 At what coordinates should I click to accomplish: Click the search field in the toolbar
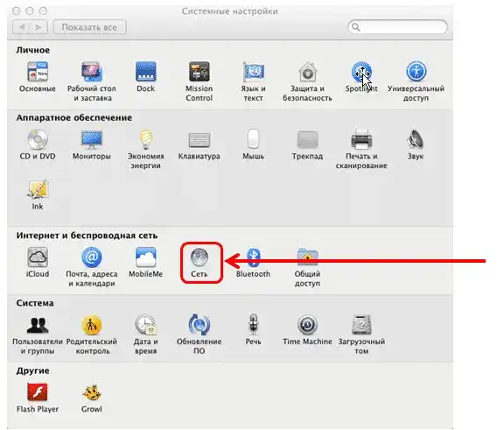(397, 27)
